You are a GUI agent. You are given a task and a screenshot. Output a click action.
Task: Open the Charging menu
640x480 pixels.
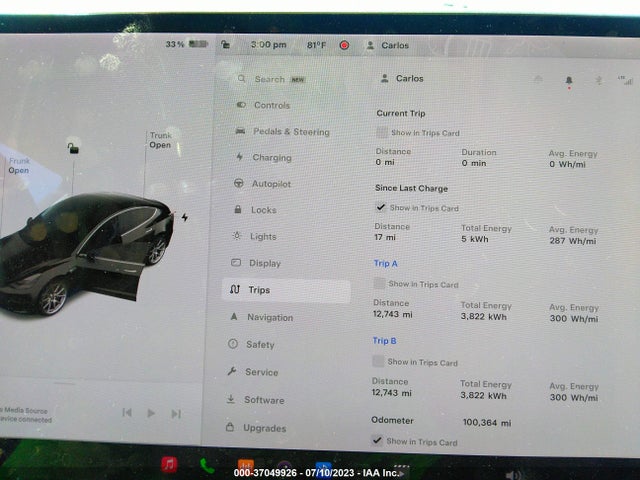pyautogui.click(x=264, y=158)
